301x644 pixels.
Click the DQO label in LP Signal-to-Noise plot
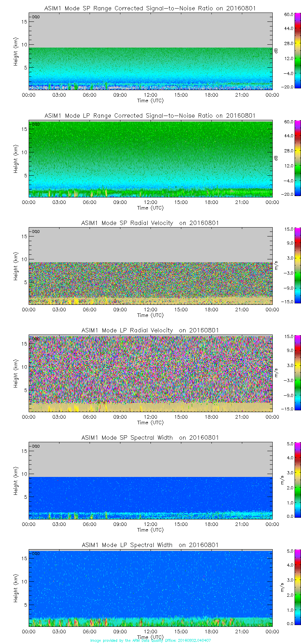[36, 124]
